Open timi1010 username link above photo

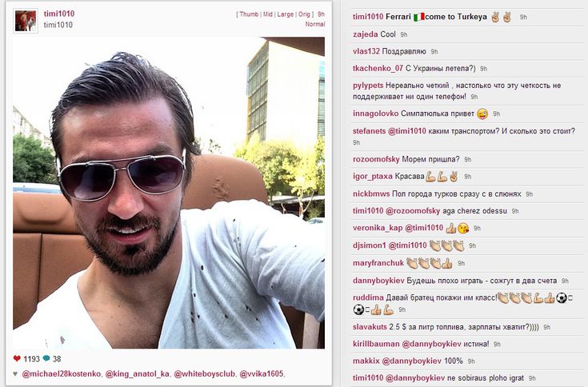pyautogui.click(x=59, y=14)
